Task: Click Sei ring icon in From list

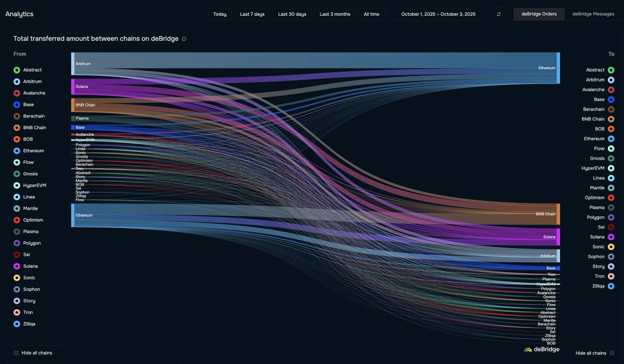Action: tap(17, 255)
